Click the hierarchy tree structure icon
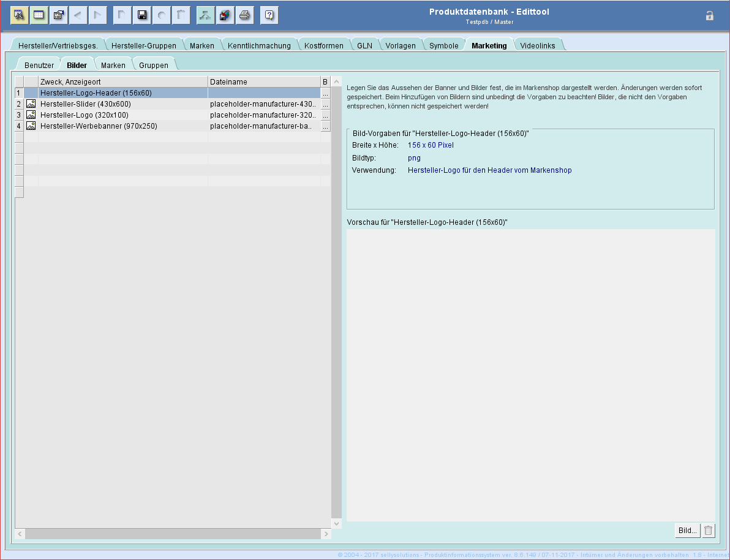The image size is (730, 560). tap(205, 15)
